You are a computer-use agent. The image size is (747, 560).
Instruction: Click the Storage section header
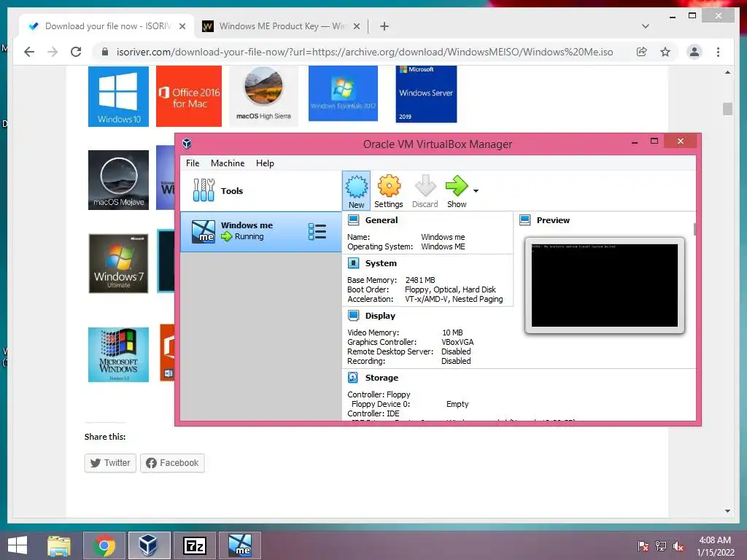(x=382, y=377)
